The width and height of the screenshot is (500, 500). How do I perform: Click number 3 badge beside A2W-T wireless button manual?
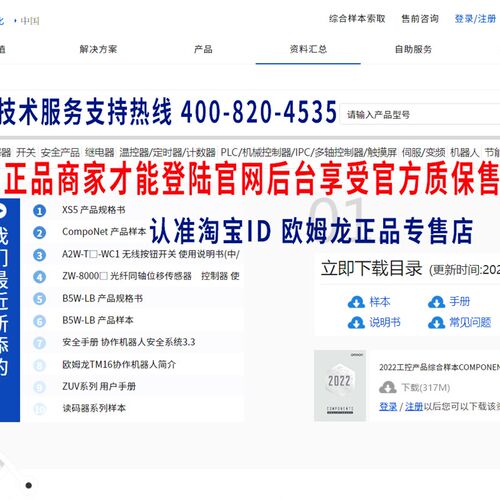pos(40,255)
